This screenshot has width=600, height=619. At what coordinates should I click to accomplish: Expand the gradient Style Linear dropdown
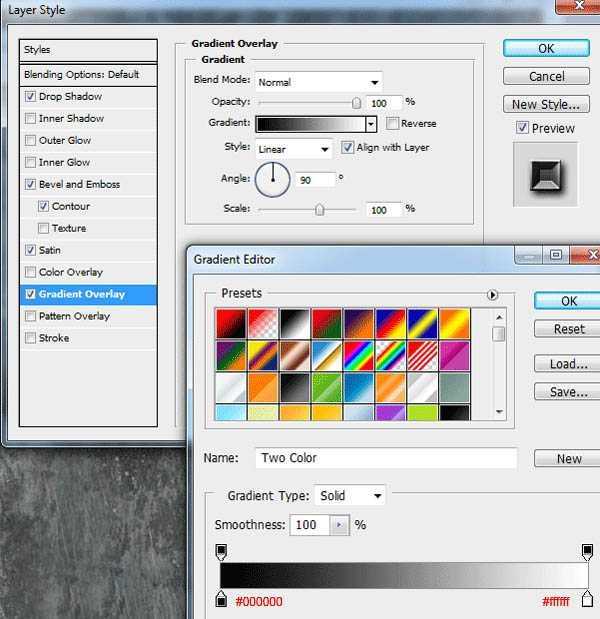pyautogui.click(x=293, y=149)
